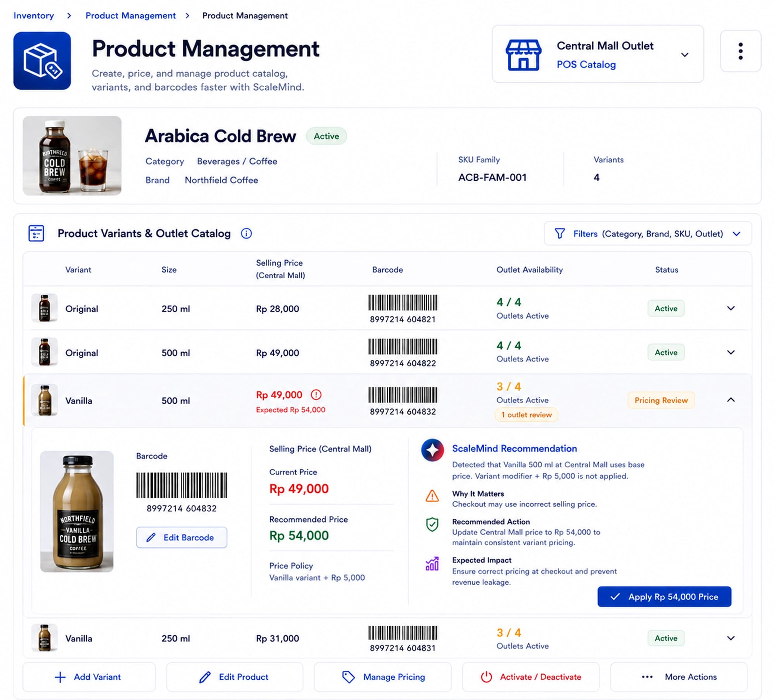Click Activate / Deactivate button

531,677
